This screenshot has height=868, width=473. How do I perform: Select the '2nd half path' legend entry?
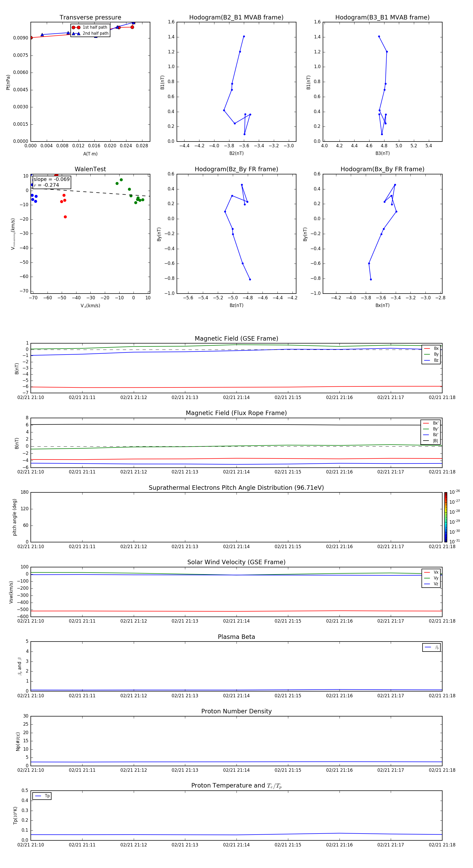[90, 33]
